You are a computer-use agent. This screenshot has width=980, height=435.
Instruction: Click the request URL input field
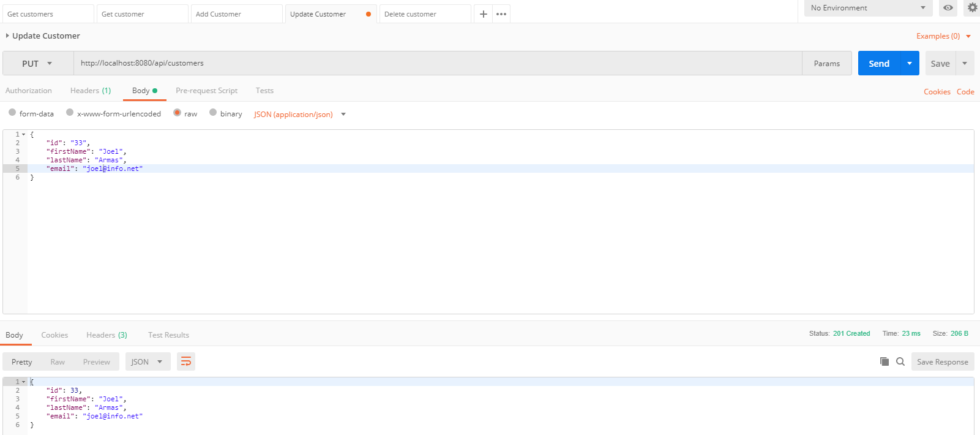(438, 63)
